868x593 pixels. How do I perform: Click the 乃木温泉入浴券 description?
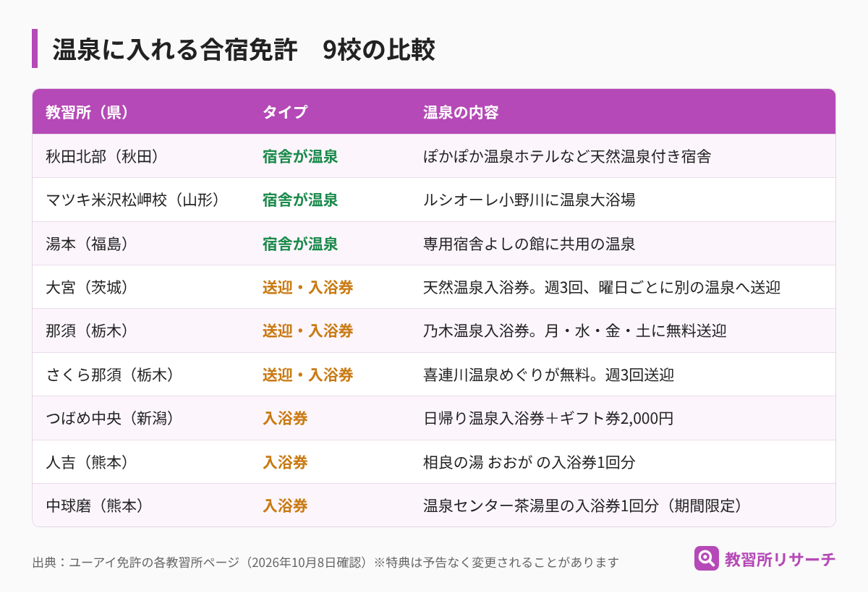[575, 330]
